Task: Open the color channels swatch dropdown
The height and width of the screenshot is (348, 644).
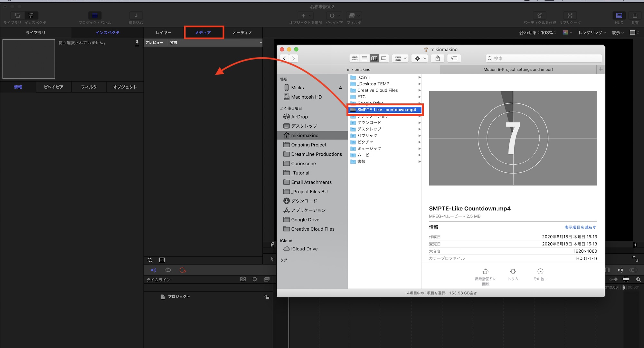Action: click(567, 33)
